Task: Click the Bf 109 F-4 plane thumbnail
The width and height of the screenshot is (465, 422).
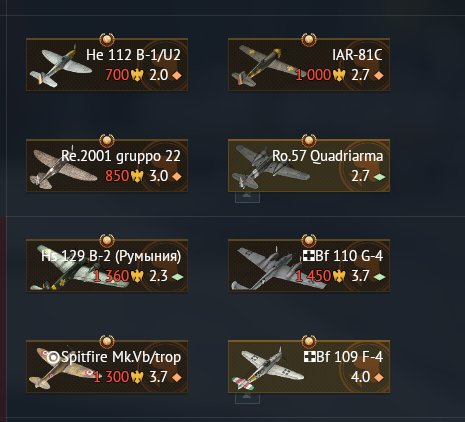Action: tap(268, 369)
